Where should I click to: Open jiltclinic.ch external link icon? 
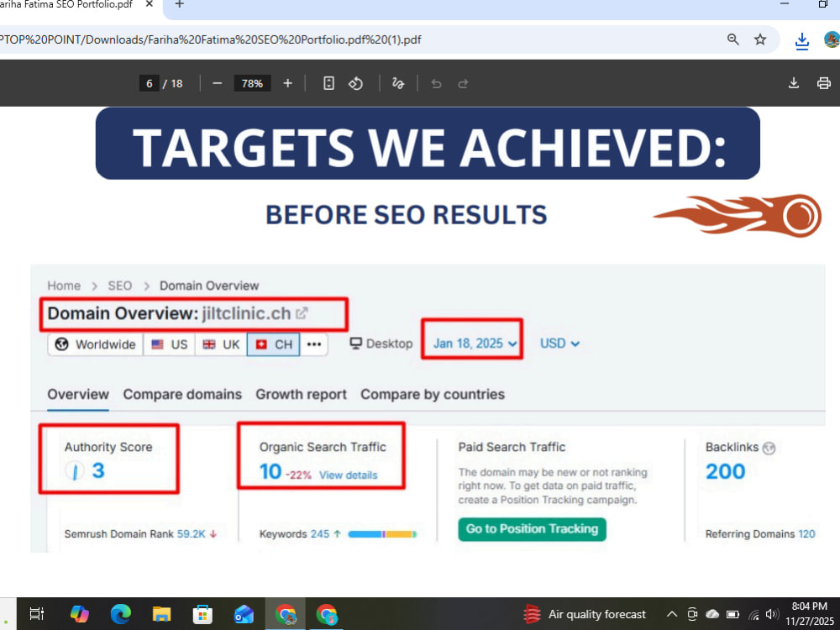click(x=302, y=312)
